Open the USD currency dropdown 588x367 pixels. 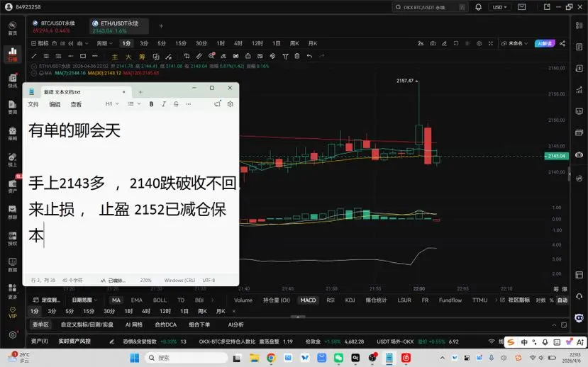pos(499,7)
